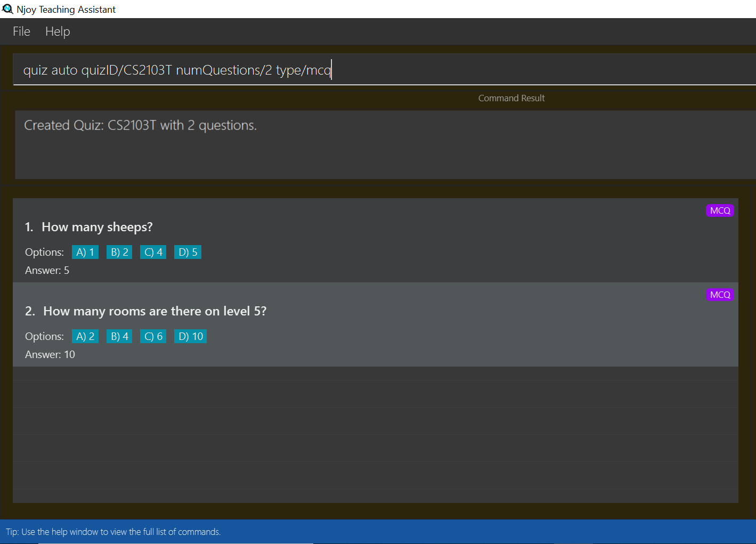Click option 'A) 2' of question 2
The height and width of the screenshot is (544, 756).
coord(85,336)
